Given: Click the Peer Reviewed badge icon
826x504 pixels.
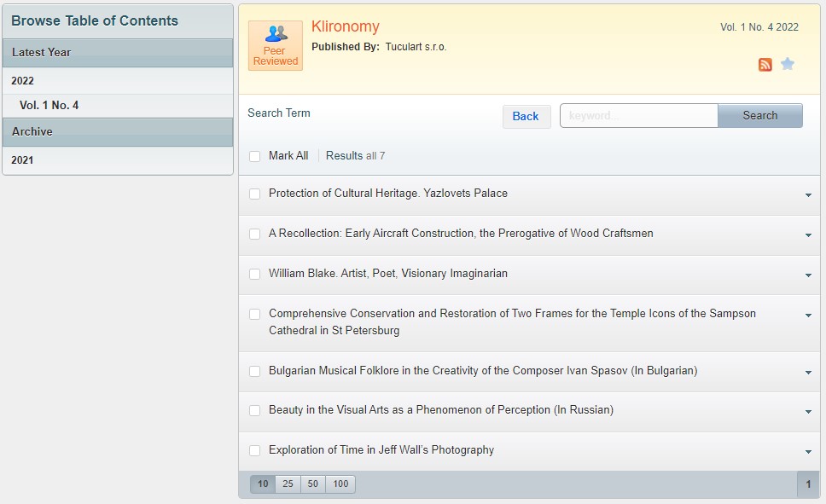Looking at the screenshot, I should tap(275, 45).
